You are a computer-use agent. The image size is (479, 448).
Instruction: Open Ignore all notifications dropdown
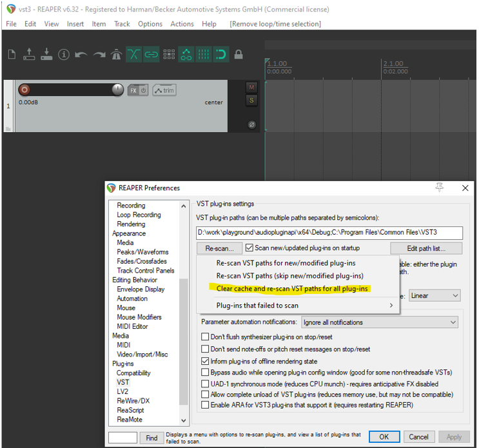pos(380,322)
